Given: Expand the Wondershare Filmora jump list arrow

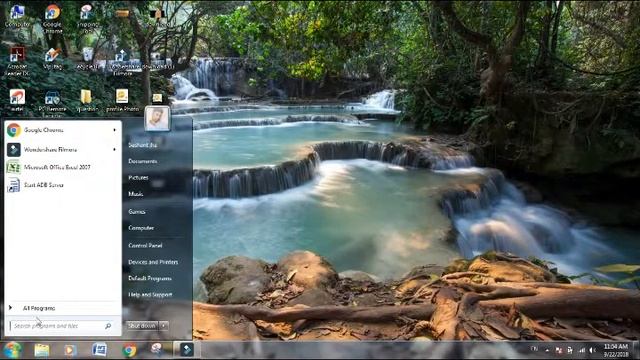Looking at the screenshot, I should coord(114,149).
